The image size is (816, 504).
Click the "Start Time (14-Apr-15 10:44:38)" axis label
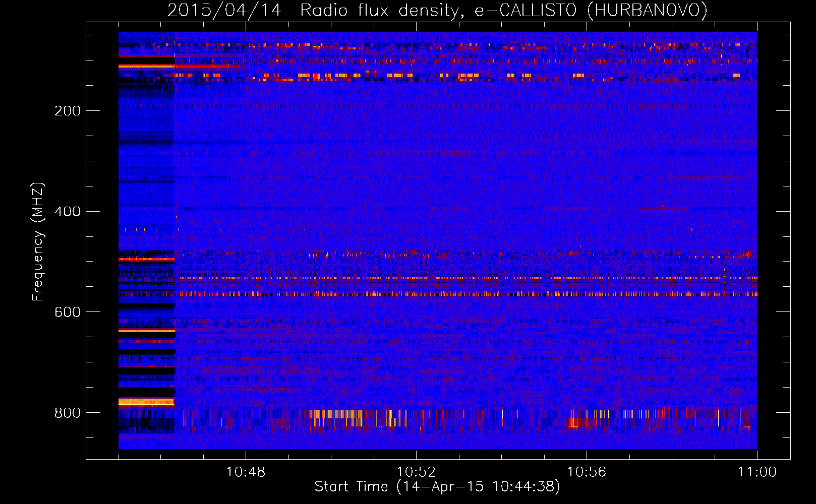pyautogui.click(x=437, y=487)
